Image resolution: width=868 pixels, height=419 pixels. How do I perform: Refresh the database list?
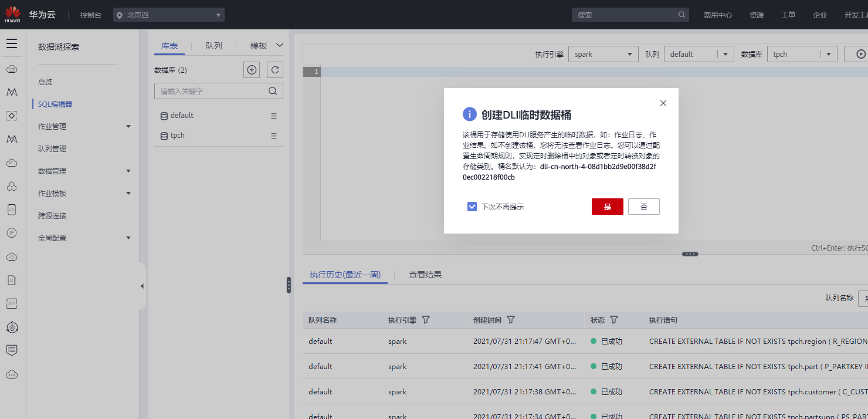(x=275, y=70)
